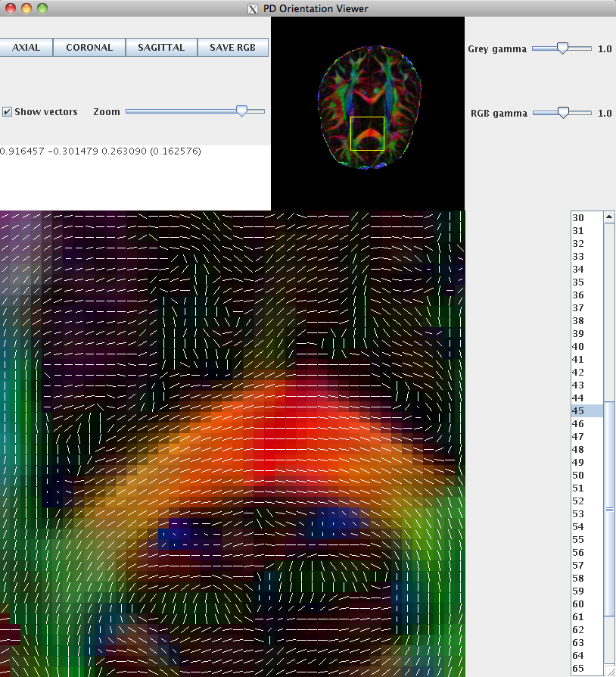Toggle the Show vectors checkbox

7,111
